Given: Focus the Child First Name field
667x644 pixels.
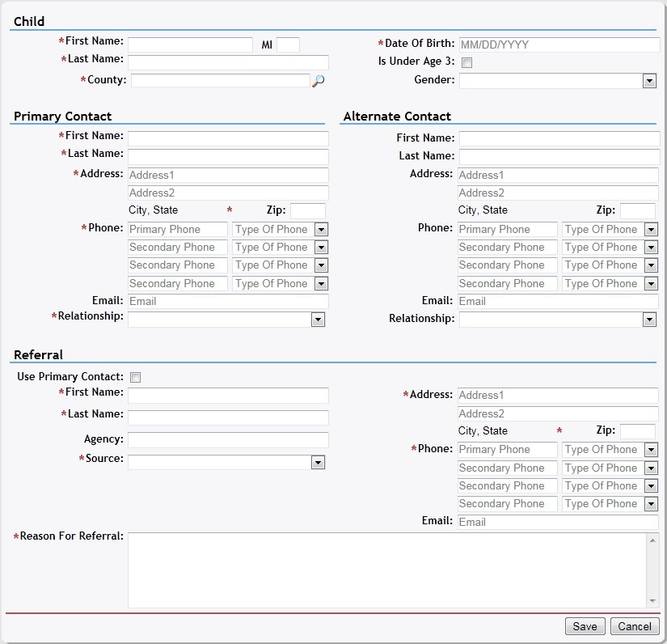Looking at the screenshot, I should [190, 44].
